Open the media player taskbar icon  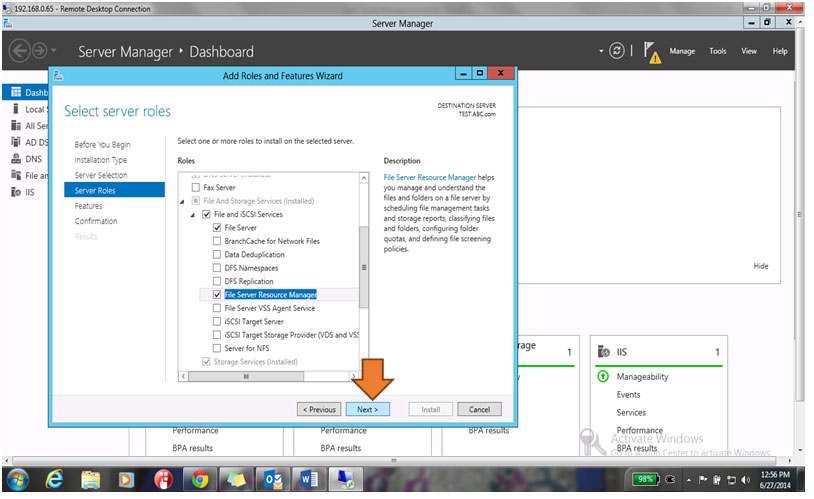(x=126, y=480)
